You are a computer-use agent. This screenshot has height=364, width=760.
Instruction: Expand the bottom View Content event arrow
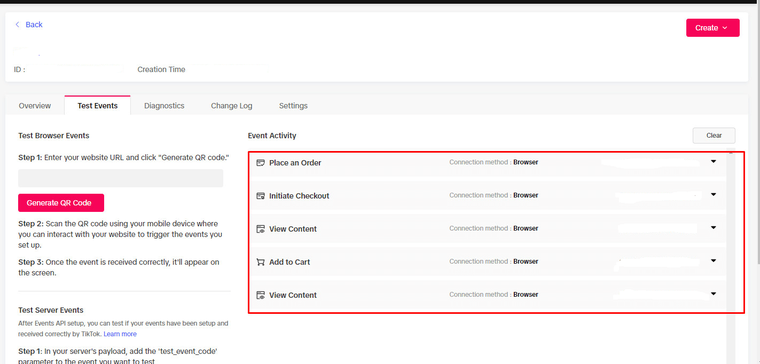point(713,293)
